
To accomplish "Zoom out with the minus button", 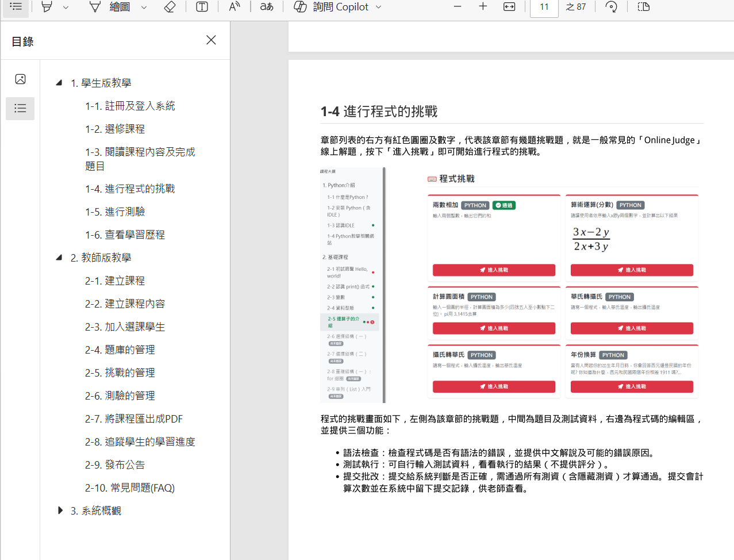I will pos(458,7).
